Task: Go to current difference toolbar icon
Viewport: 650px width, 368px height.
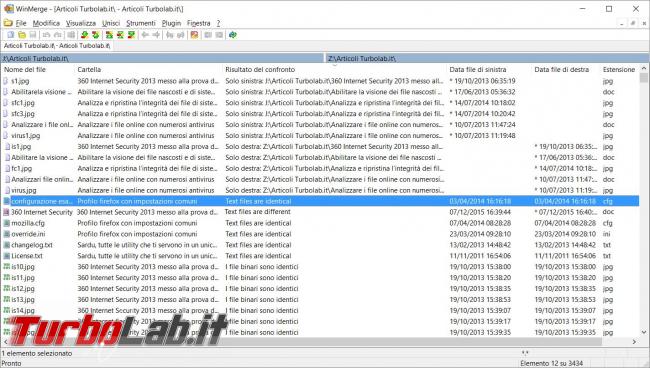Action: tap(120, 35)
